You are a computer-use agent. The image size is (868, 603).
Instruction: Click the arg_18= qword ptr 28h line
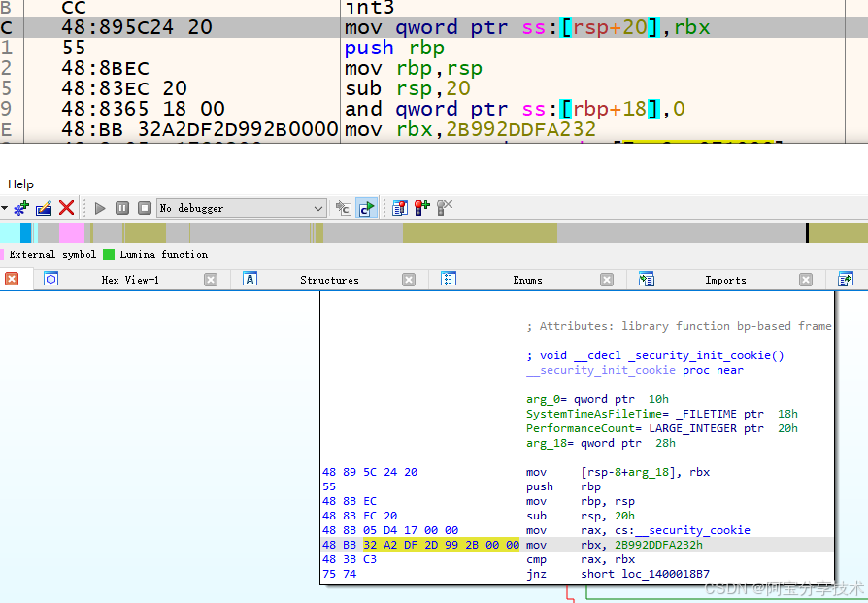coord(601,443)
